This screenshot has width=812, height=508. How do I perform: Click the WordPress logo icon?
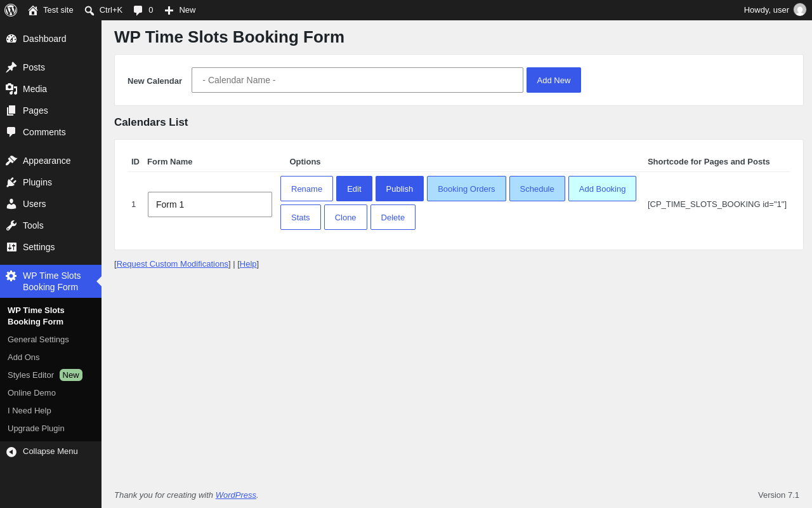11,10
